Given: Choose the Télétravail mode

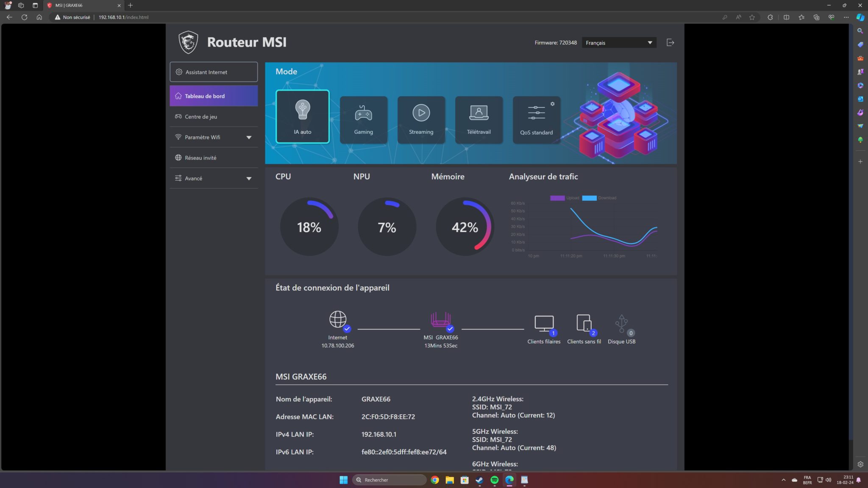Looking at the screenshot, I should [x=479, y=120].
